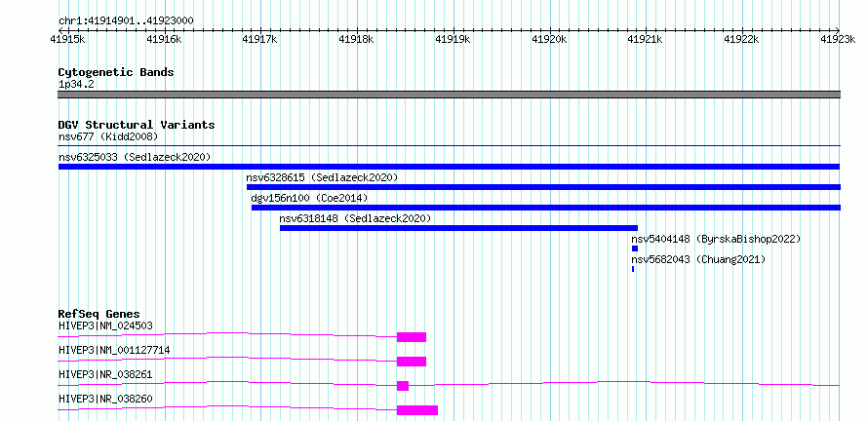Click the dgv156n100 blue variant bar
The image size is (868, 421).
click(x=546, y=208)
